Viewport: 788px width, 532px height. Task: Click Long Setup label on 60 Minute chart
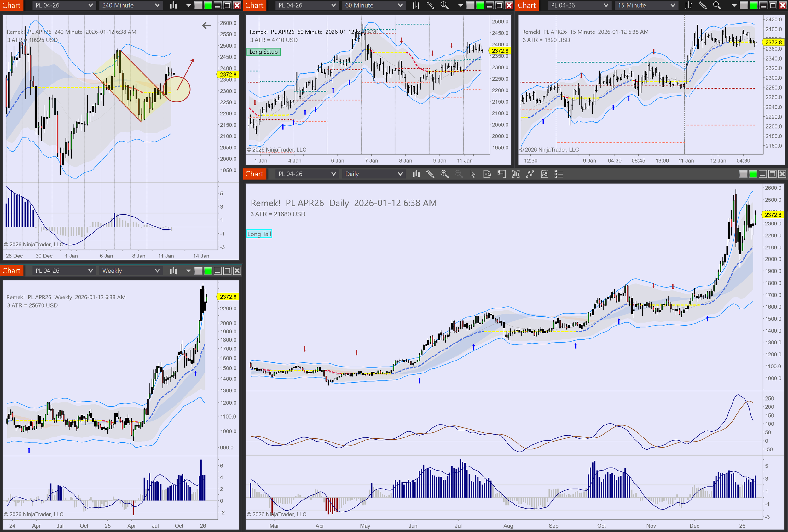[x=264, y=52]
